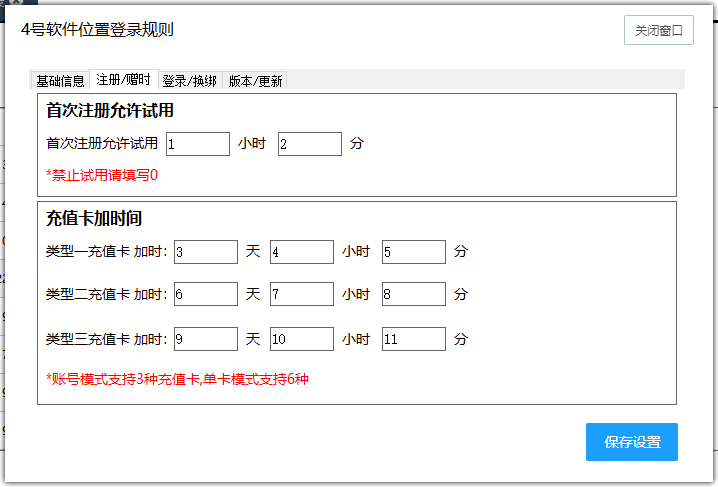
Task: Select 类型二充值卡 days field showing 6
Action: point(206,294)
